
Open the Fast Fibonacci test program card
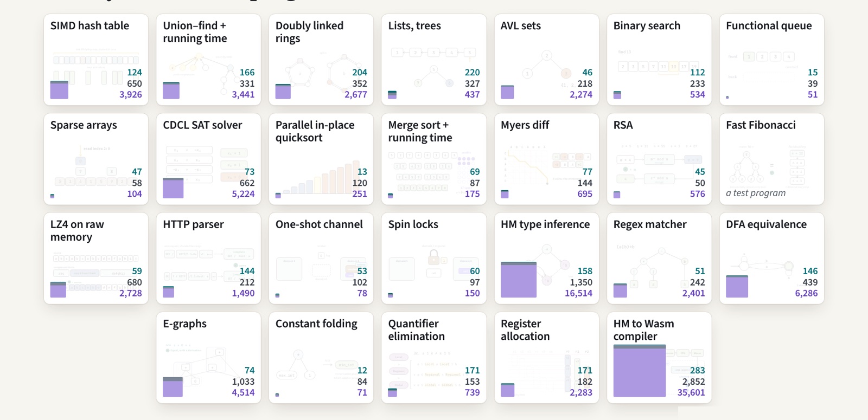coord(771,159)
